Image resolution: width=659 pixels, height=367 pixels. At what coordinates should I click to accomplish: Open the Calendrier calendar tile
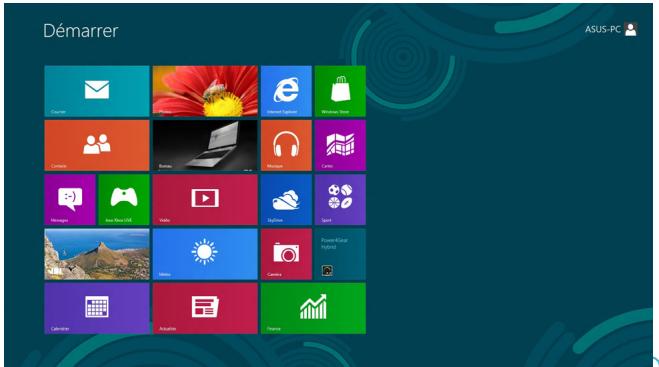point(97,308)
